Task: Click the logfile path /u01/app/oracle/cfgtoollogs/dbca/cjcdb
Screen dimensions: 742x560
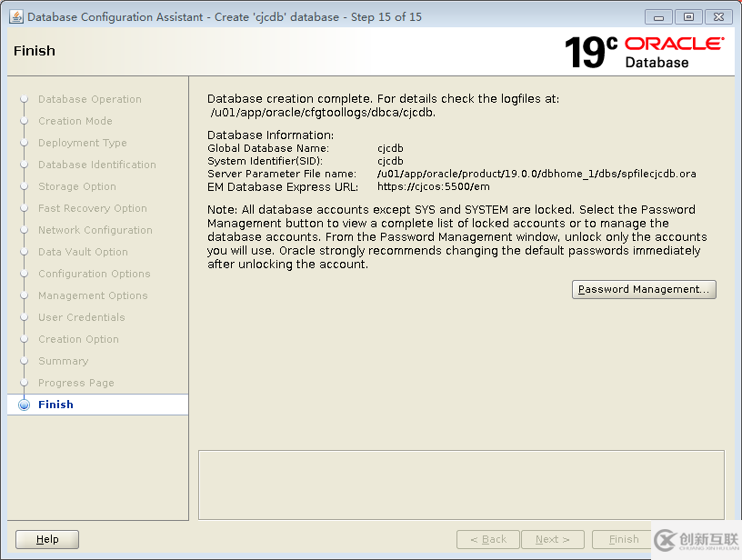Action: (323, 113)
